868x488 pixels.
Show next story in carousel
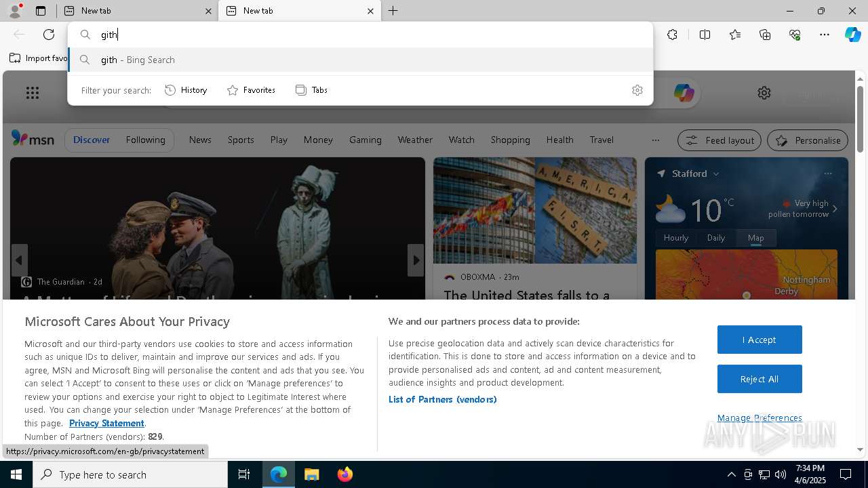point(416,260)
